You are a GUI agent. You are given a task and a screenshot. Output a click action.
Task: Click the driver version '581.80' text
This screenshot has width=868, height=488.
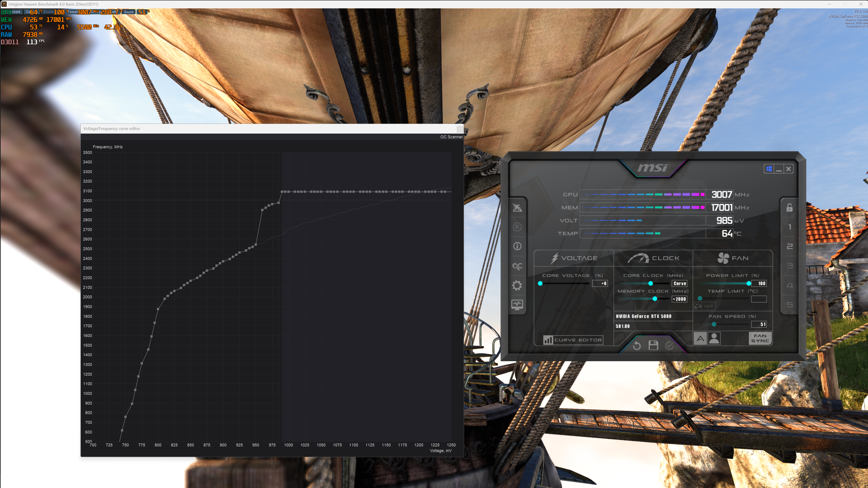point(623,326)
